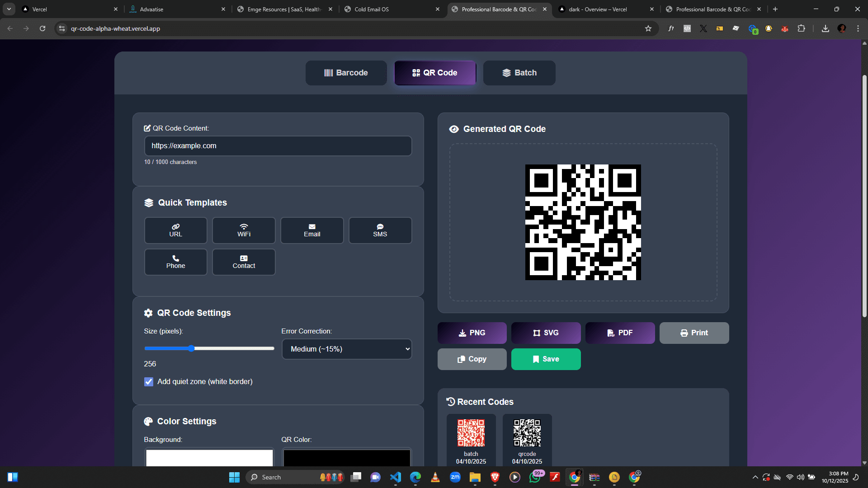Switch to the Barcode tab

pos(346,73)
